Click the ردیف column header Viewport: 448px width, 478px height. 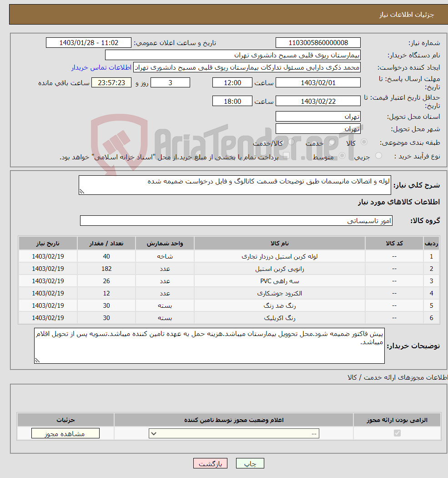tap(431, 243)
